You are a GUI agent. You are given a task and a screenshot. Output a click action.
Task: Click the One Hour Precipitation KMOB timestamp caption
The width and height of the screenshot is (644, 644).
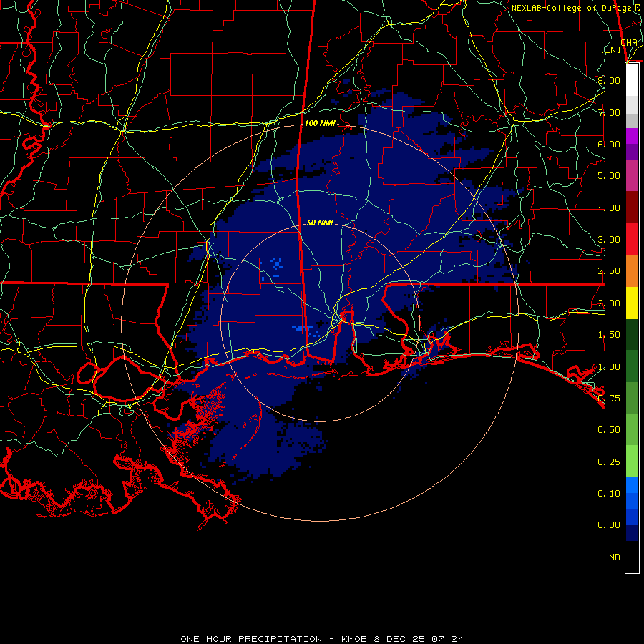coord(322,639)
